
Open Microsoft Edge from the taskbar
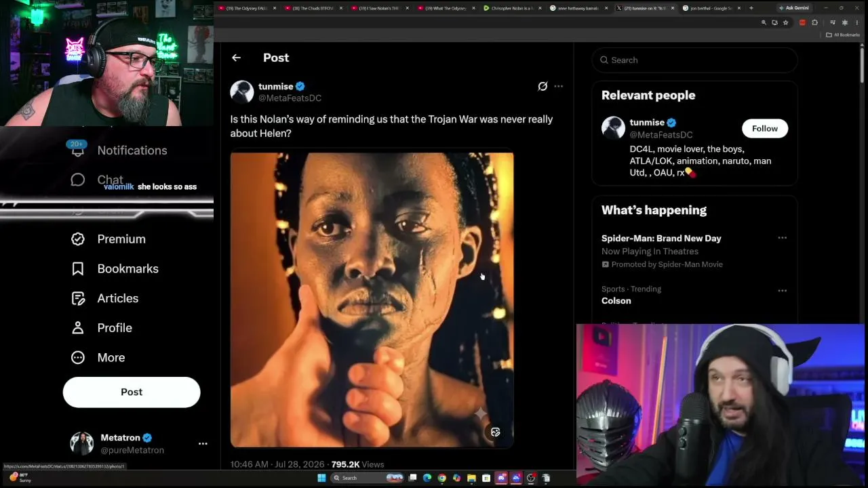pos(427,478)
